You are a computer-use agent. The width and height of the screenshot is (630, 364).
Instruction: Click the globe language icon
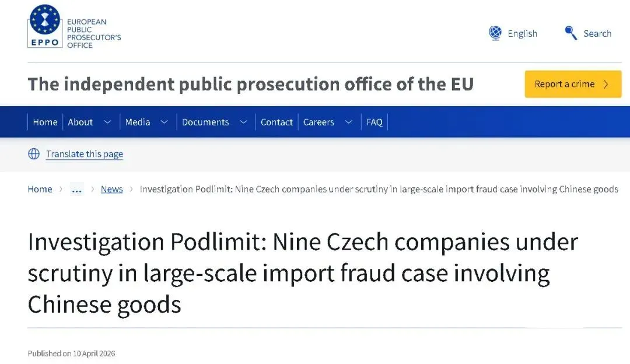pyautogui.click(x=495, y=33)
